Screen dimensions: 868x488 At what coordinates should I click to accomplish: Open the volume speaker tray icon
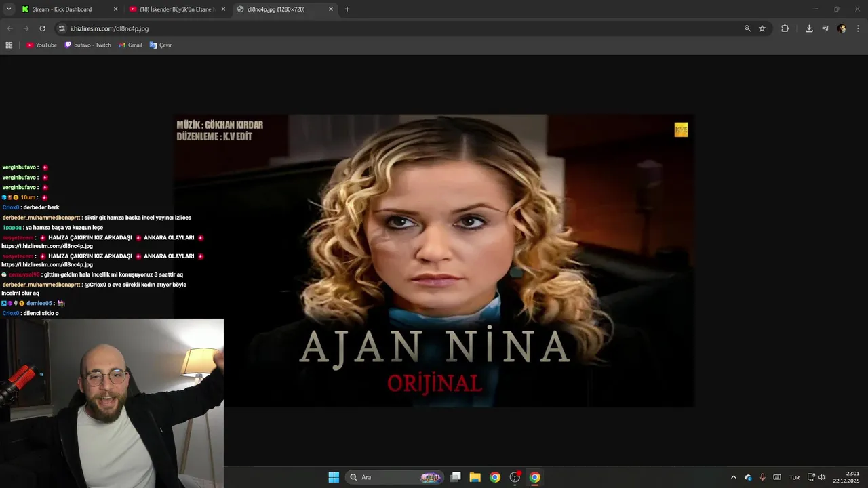tap(822, 477)
